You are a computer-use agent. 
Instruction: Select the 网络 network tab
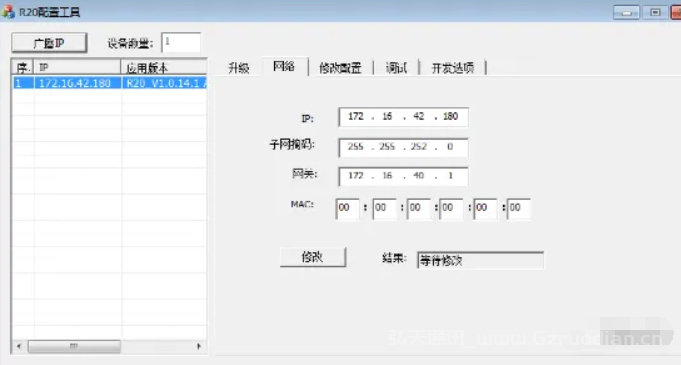(x=284, y=66)
